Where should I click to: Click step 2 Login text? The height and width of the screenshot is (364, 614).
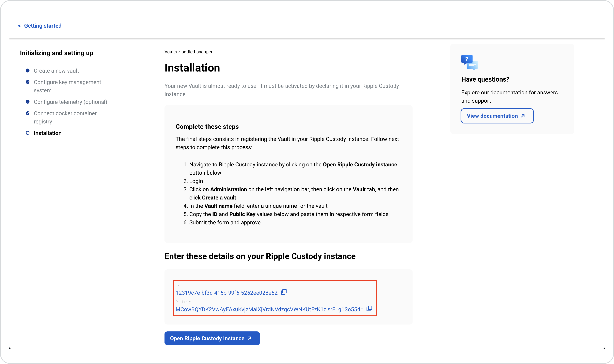tap(196, 181)
